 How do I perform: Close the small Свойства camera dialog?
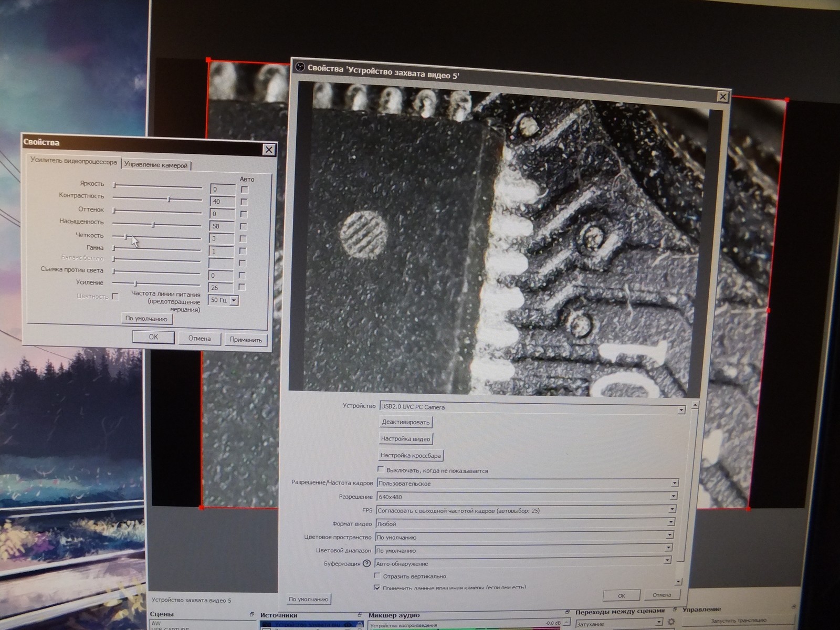click(269, 150)
